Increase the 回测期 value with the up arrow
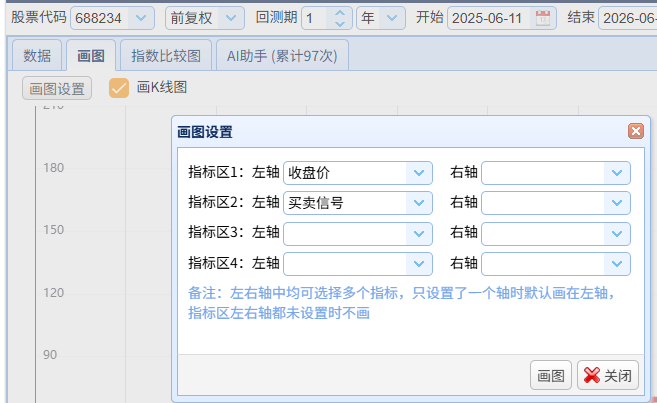657x403 pixels. tap(340, 13)
